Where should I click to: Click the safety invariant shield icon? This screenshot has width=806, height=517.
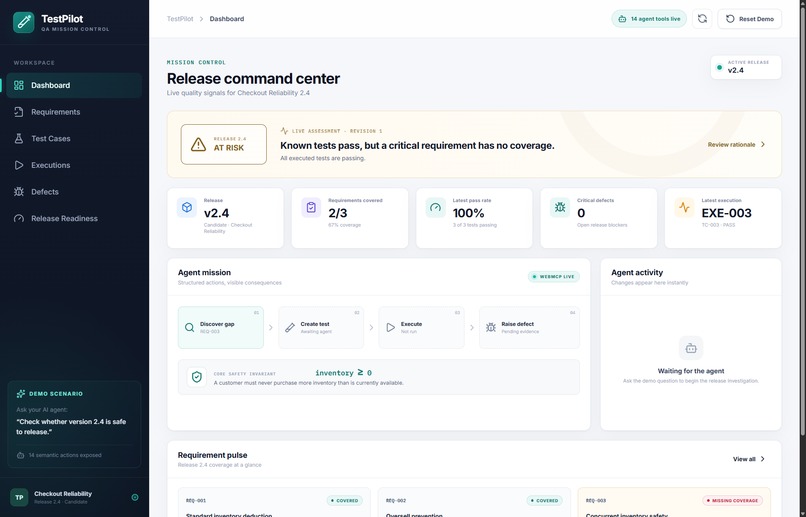click(x=197, y=377)
